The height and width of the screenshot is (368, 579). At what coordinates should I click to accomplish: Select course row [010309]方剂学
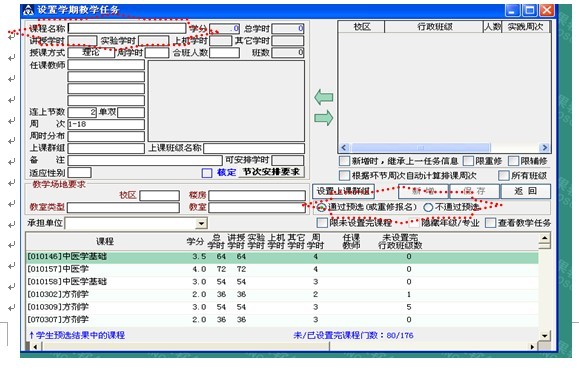click(282, 307)
